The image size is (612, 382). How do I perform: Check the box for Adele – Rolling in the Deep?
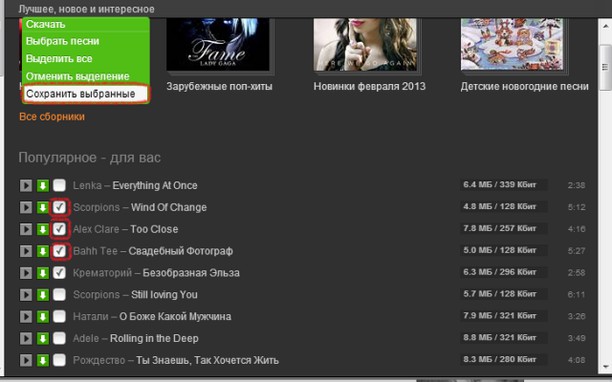pyautogui.click(x=59, y=338)
